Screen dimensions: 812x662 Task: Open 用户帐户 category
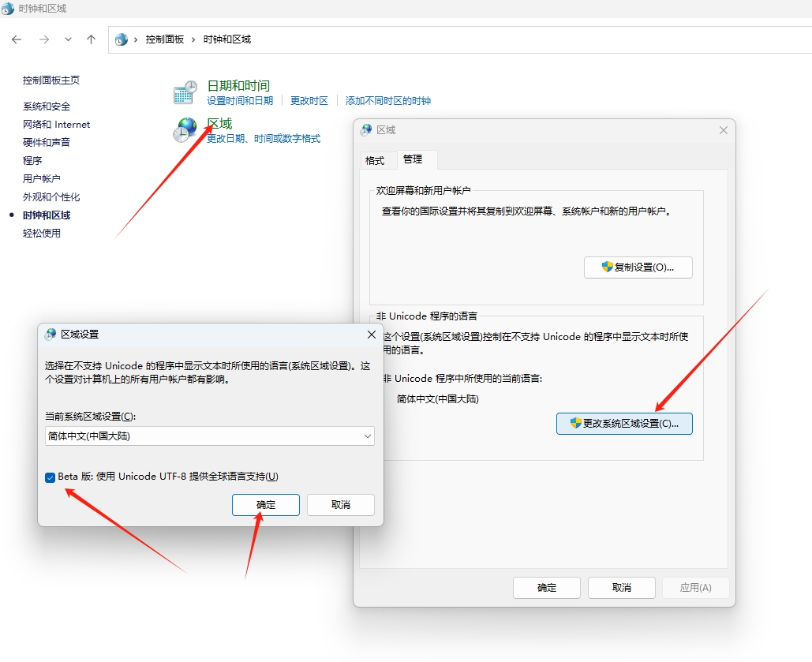pyautogui.click(x=41, y=178)
